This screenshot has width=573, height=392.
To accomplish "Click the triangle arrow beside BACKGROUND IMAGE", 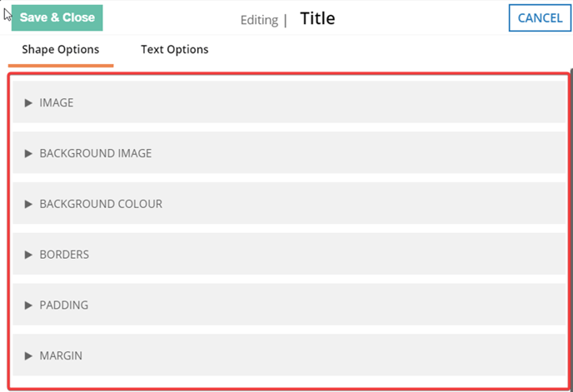I will [28, 153].
